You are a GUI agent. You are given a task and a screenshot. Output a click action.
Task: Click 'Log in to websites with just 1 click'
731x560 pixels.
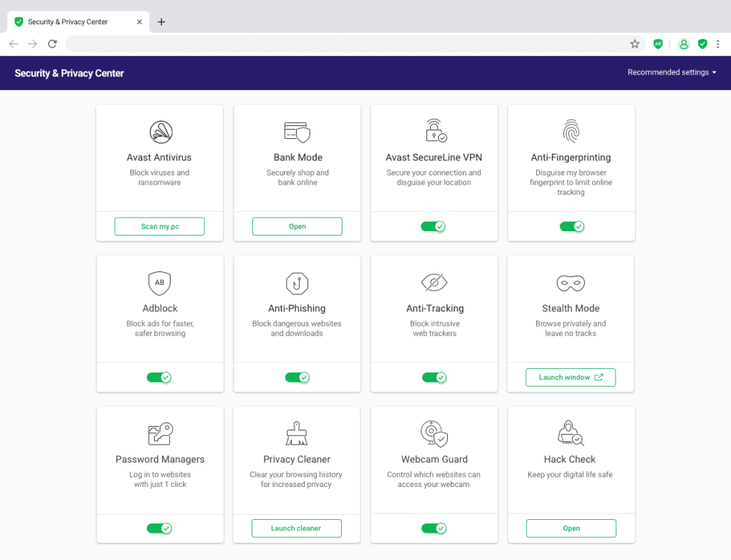pos(160,479)
